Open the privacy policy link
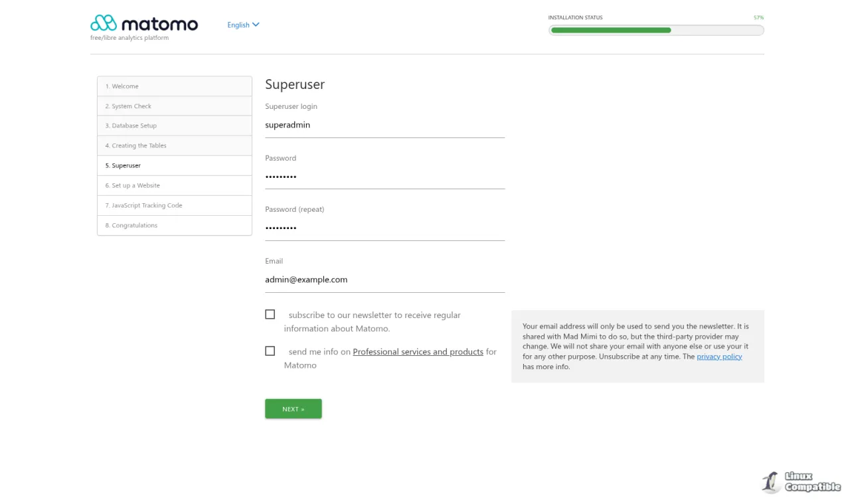The image size is (850, 504). click(x=719, y=357)
